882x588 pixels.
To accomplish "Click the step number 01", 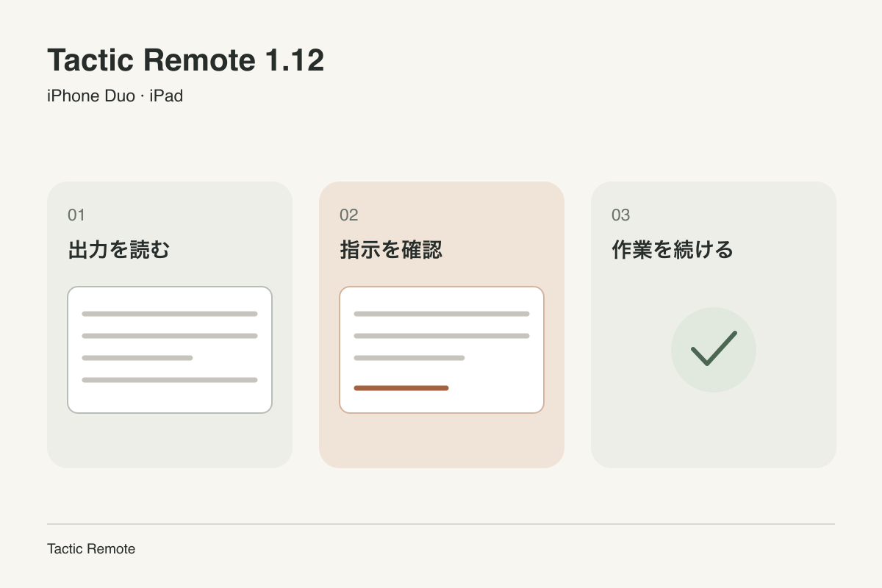I will 76,215.
